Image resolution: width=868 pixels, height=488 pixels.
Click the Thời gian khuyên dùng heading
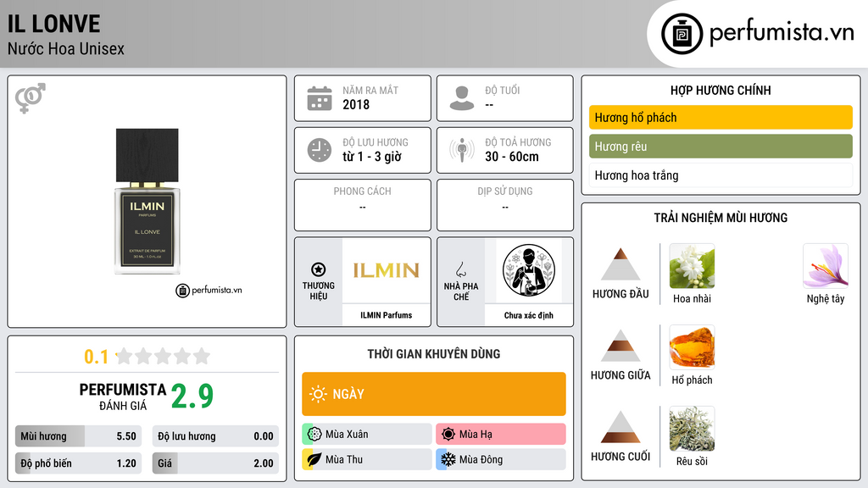[x=434, y=354]
